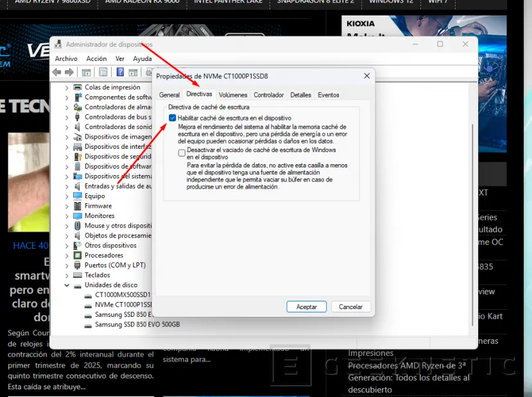
Task: Collapse the Unidades de disco node
Action: pos(67,285)
